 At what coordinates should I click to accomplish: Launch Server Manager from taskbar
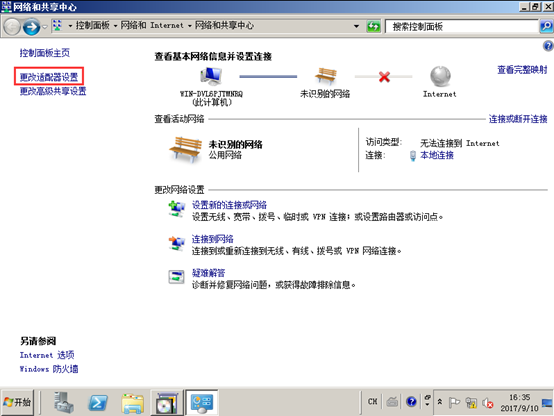(x=64, y=403)
